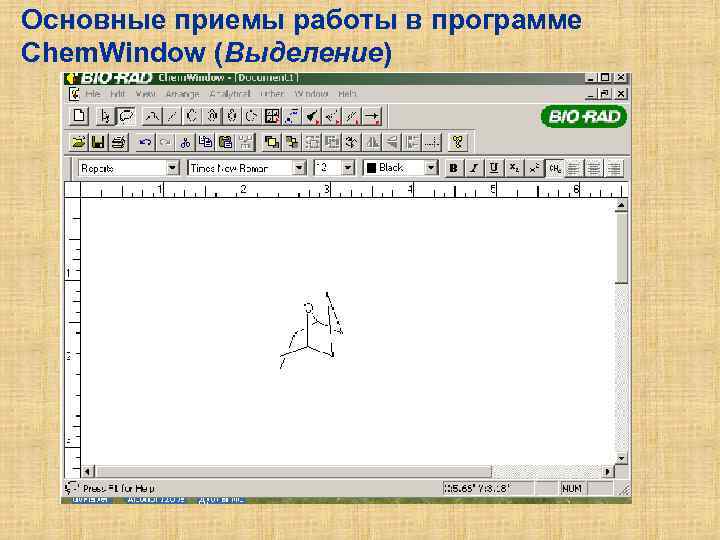Open the File menu

pos(93,94)
